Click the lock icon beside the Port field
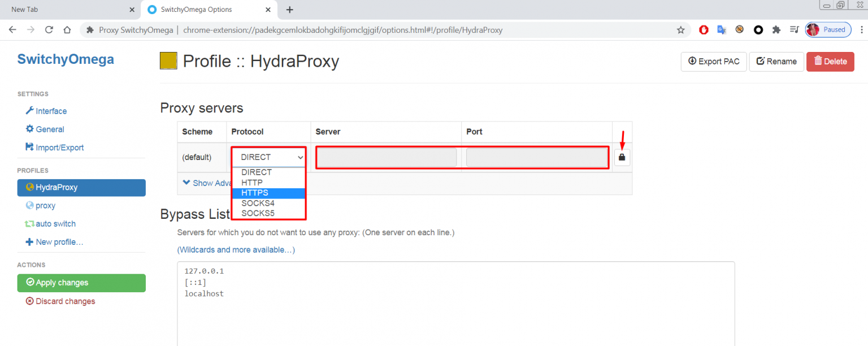This screenshot has height=346, width=868. (622, 157)
